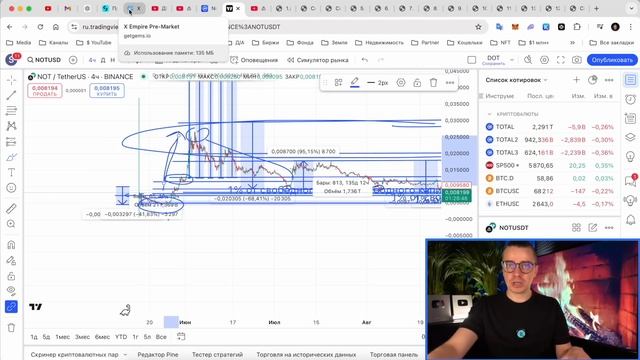The image size is (640, 360).
Task: Open drawing settings in floating toolbar
Action: click(x=401, y=83)
